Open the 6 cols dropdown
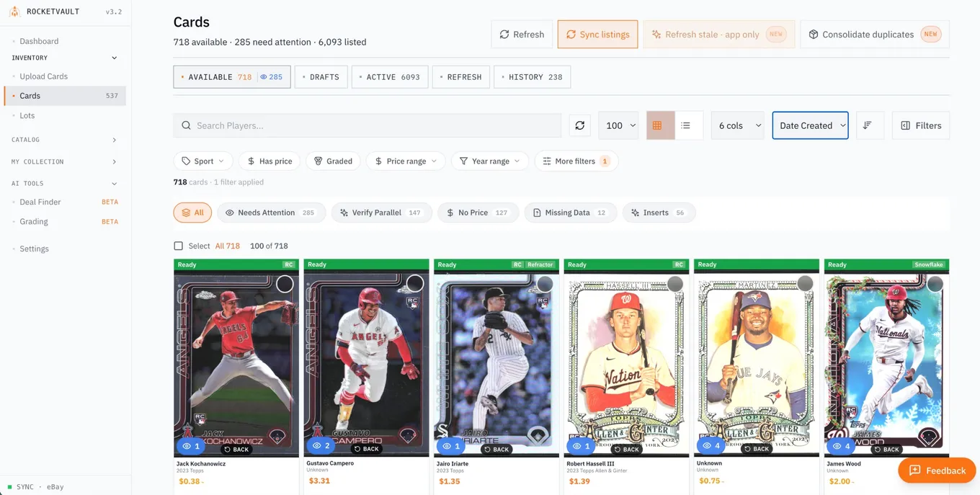The width and height of the screenshot is (980, 495). click(737, 125)
